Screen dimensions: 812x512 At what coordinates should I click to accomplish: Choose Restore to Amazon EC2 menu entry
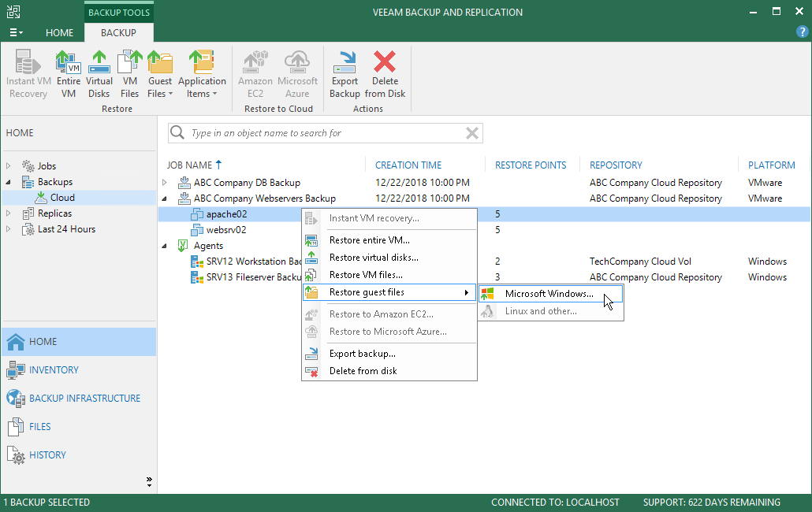389,314
